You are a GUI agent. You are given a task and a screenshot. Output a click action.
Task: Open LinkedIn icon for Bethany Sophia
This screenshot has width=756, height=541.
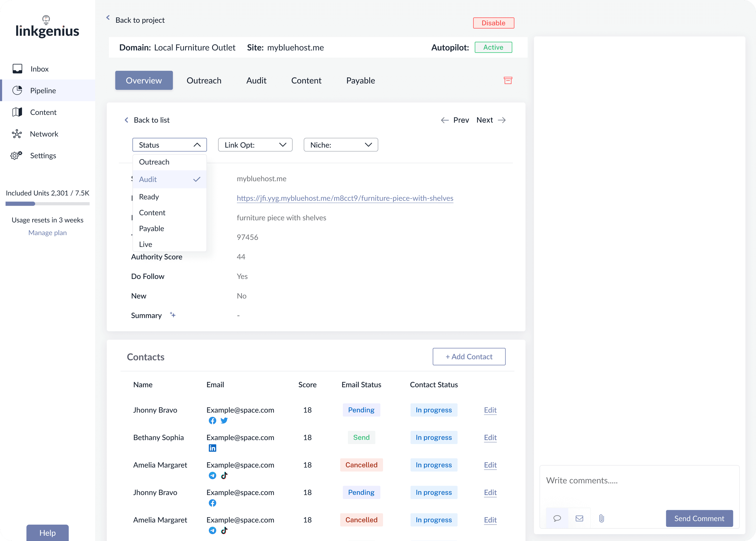tap(212, 448)
